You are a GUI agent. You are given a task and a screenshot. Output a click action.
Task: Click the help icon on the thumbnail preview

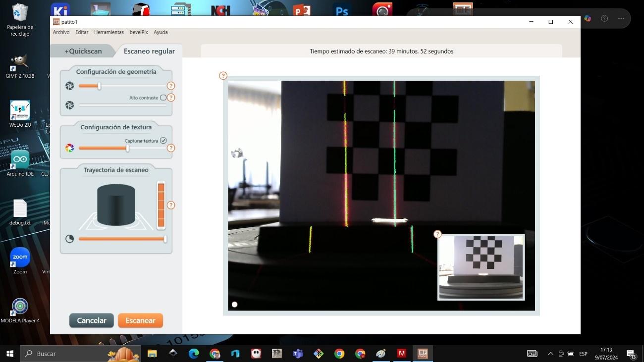[x=437, y=234]
